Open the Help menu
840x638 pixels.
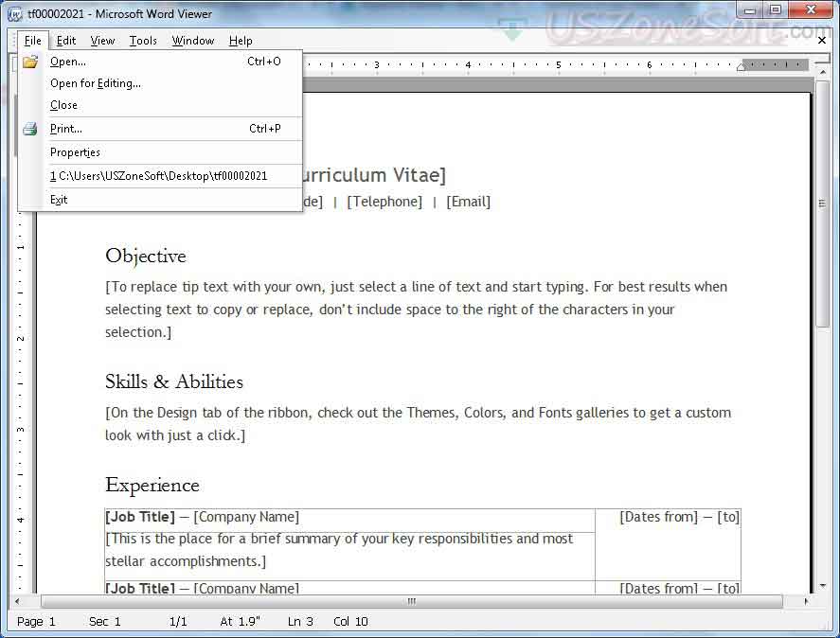pyautogui.click(x=241, y=41)
